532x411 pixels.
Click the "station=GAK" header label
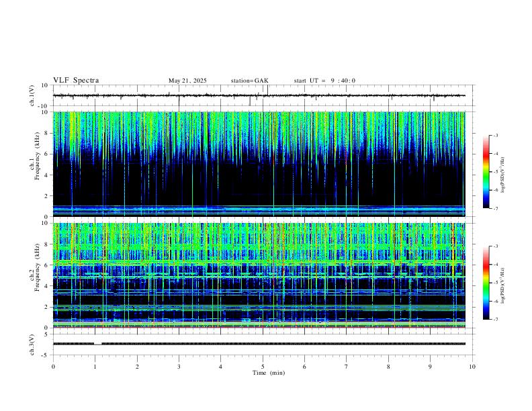[x=249, y=81]
